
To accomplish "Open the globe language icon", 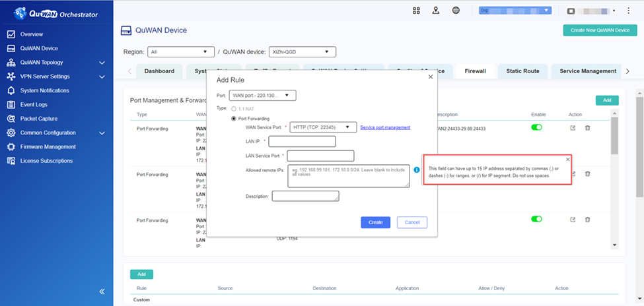I will click(x=456, y=11).
